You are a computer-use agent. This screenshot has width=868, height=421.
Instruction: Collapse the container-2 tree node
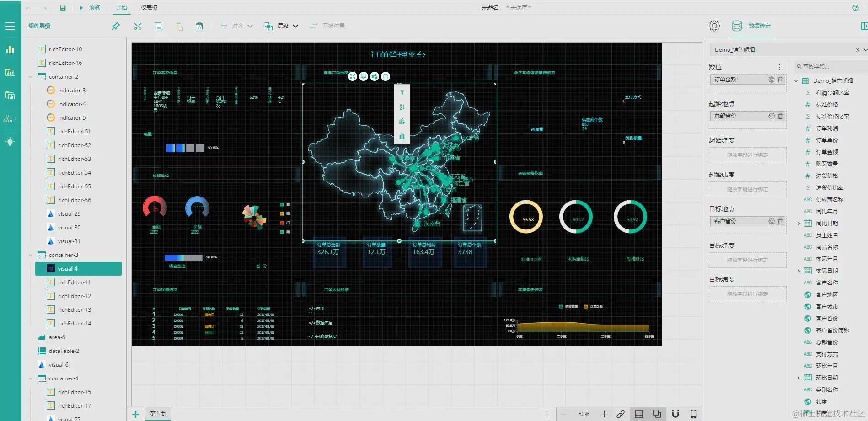(x=31, y=77)
